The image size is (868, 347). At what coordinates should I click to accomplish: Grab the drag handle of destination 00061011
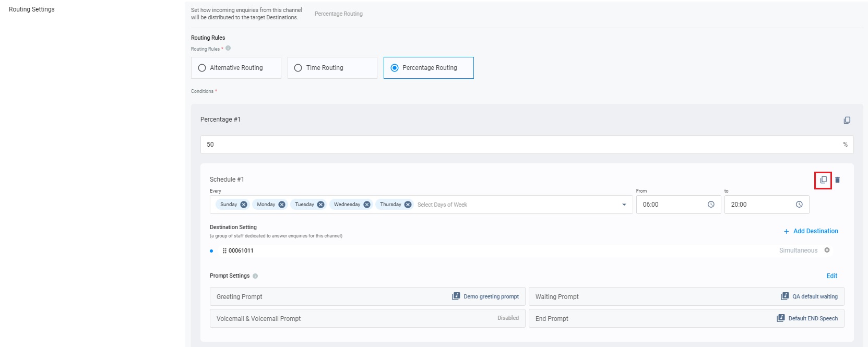(224, 251)
